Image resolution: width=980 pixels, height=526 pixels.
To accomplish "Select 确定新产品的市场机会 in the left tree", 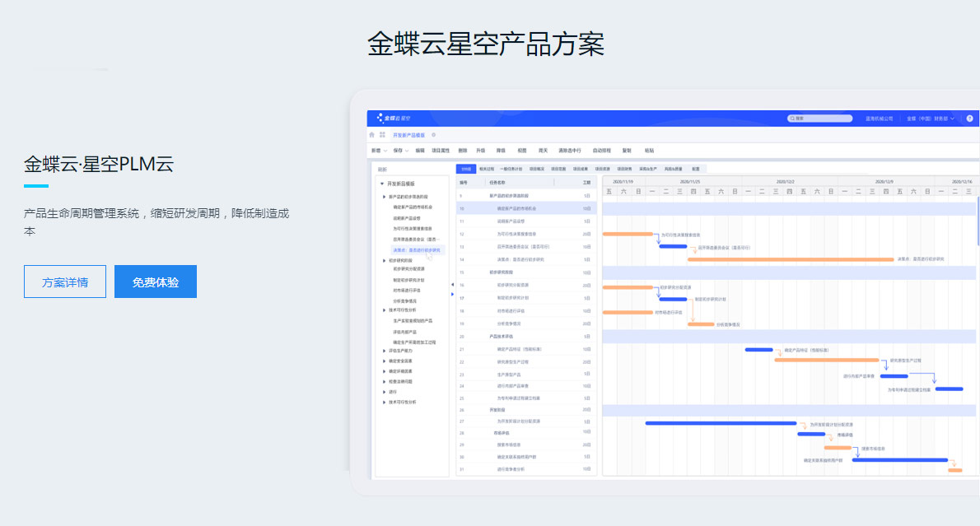I will click(413, 207).
